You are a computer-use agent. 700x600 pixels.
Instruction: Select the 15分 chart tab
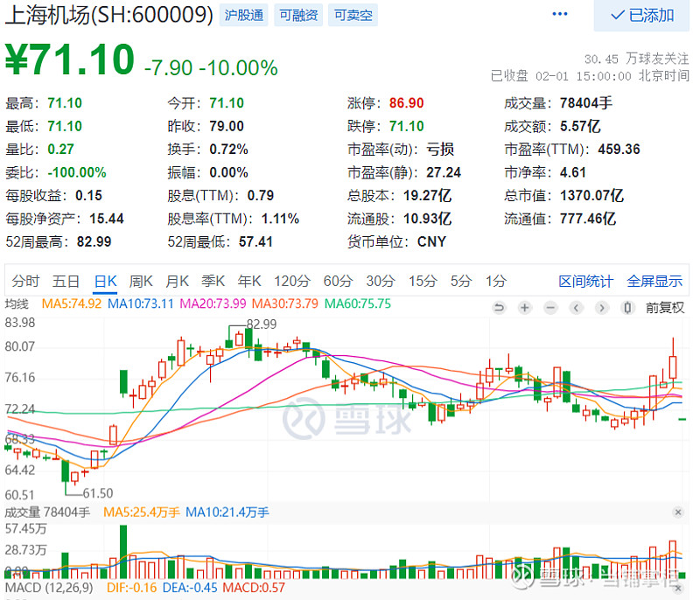point(423,281)
